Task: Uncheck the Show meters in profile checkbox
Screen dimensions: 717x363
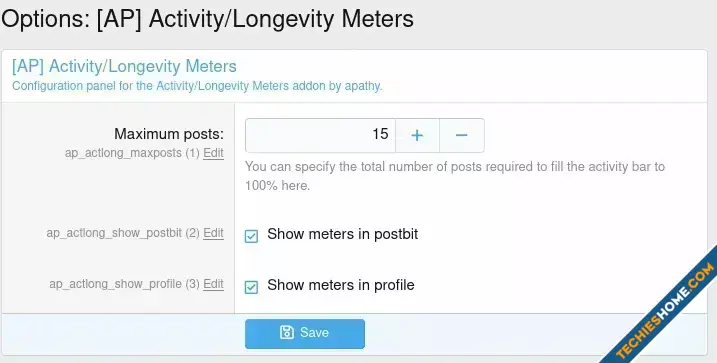Action: [x=251, y=287]
